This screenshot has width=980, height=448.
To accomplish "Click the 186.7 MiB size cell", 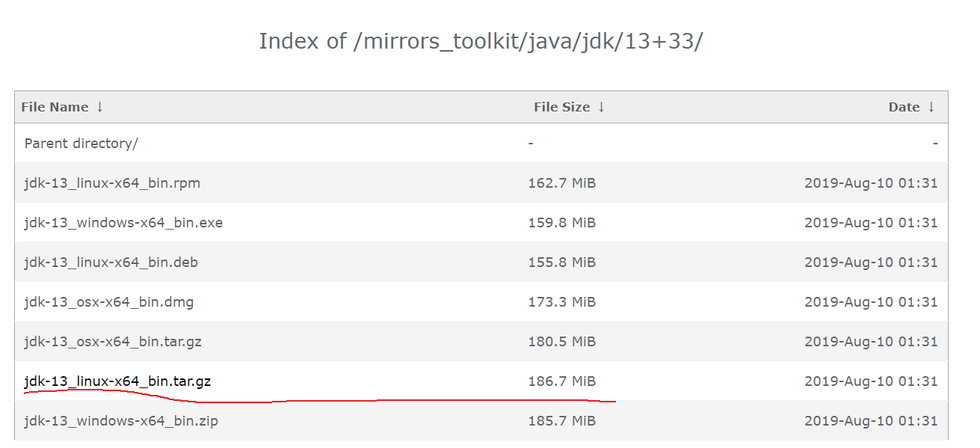I will pyautogui.click(x=561, y=381).
